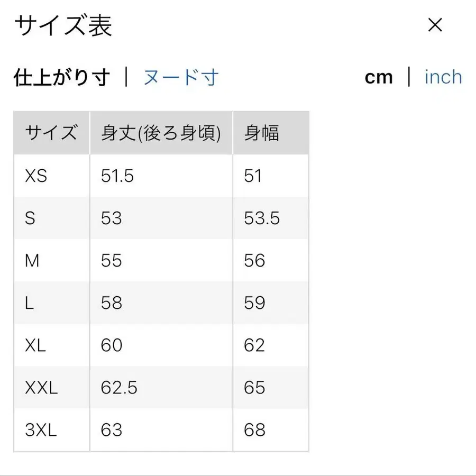Click the 68 body width value
The height and width of the screenshot is (476, 476).
click(x=254, y=430)
